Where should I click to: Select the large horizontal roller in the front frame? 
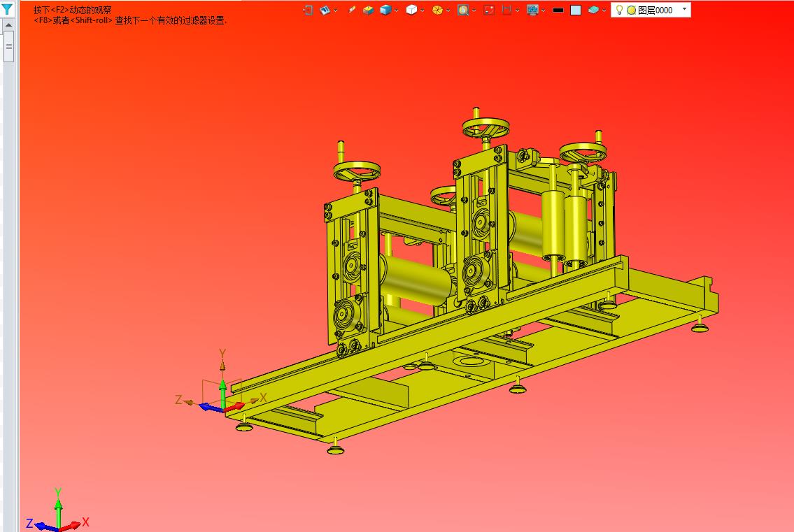click(416, 280)
